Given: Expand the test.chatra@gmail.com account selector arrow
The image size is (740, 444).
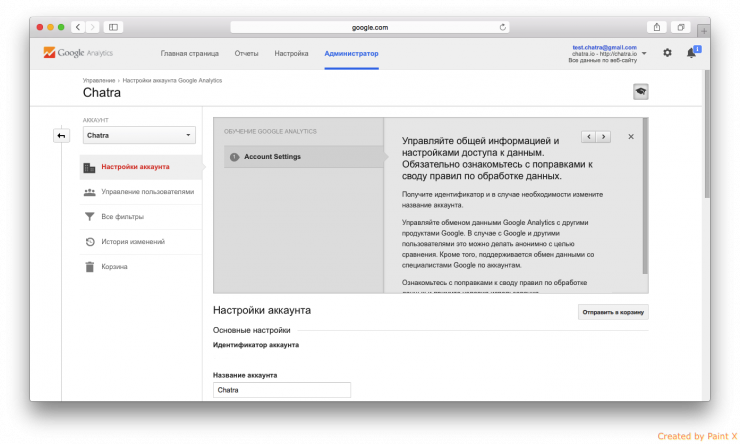Looking at the screenshot, I should point(644,53).
